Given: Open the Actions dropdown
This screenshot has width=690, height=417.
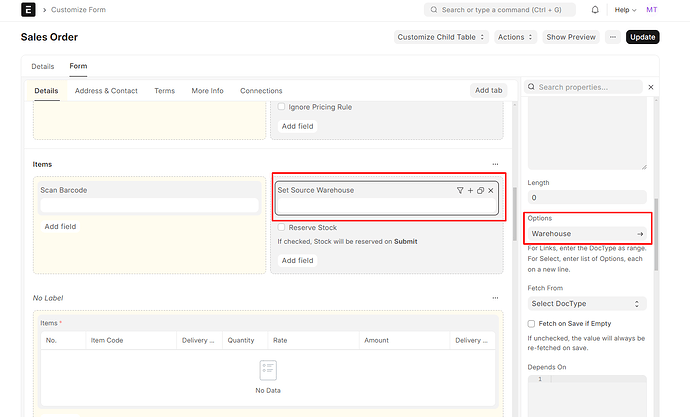Looking at the screenshot, I should [x=515, y=37].
